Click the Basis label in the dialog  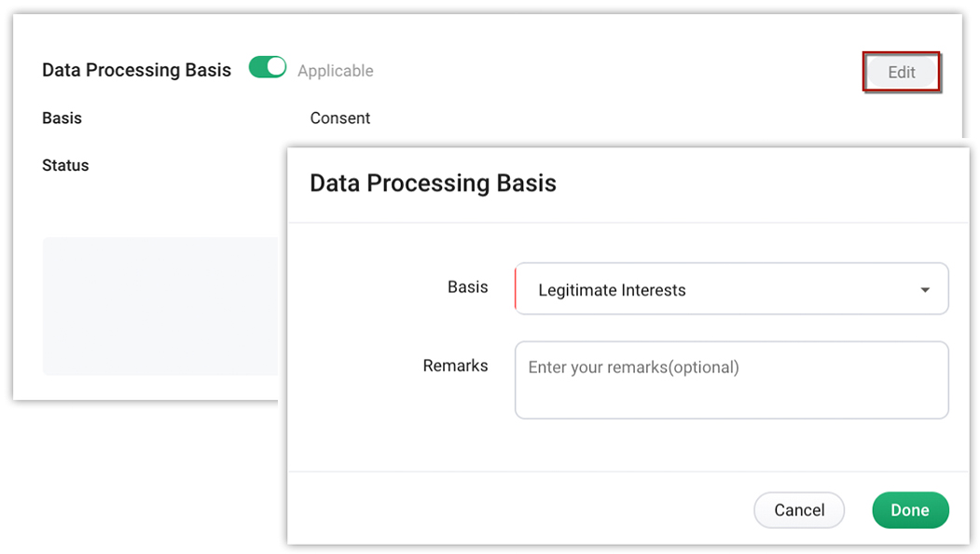(x=467, y=287)
